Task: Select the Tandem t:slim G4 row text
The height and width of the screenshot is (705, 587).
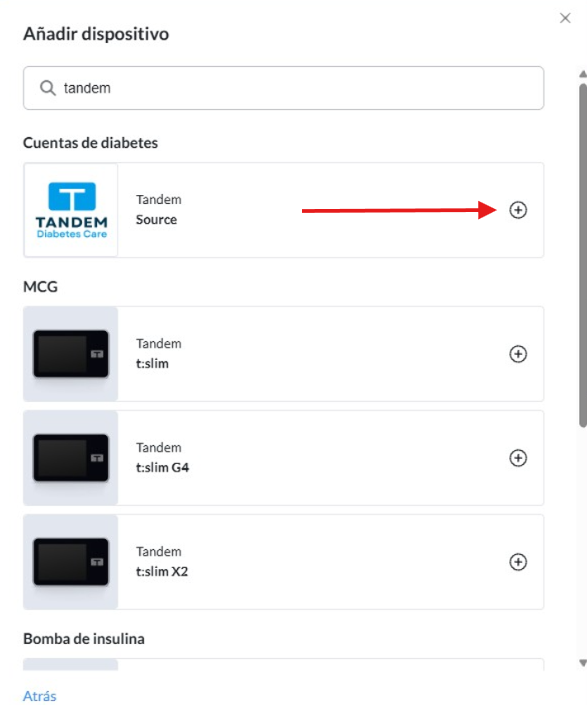Action: click(162, 457)
